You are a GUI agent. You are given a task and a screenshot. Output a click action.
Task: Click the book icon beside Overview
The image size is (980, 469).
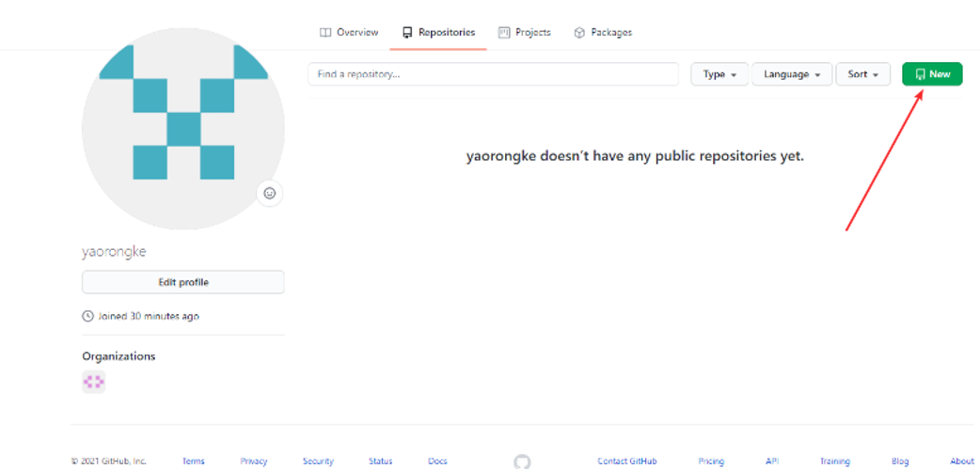click(x=325, y=33)
